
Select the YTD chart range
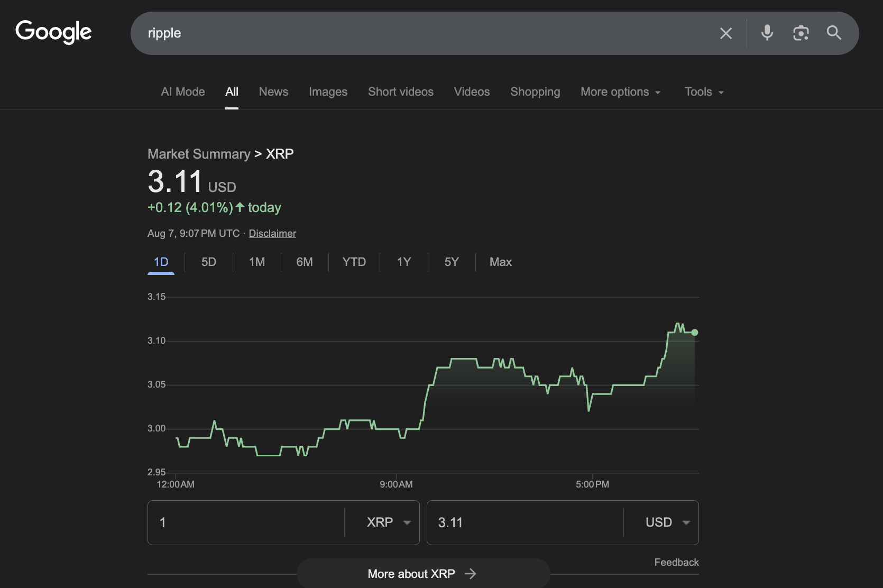[x=354, y=262]
